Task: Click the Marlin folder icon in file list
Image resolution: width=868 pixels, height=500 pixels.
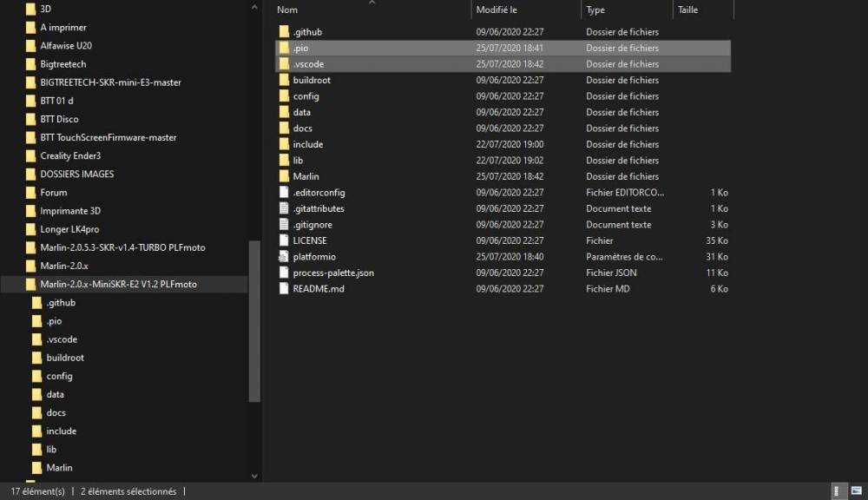Action: click(284, 176)
